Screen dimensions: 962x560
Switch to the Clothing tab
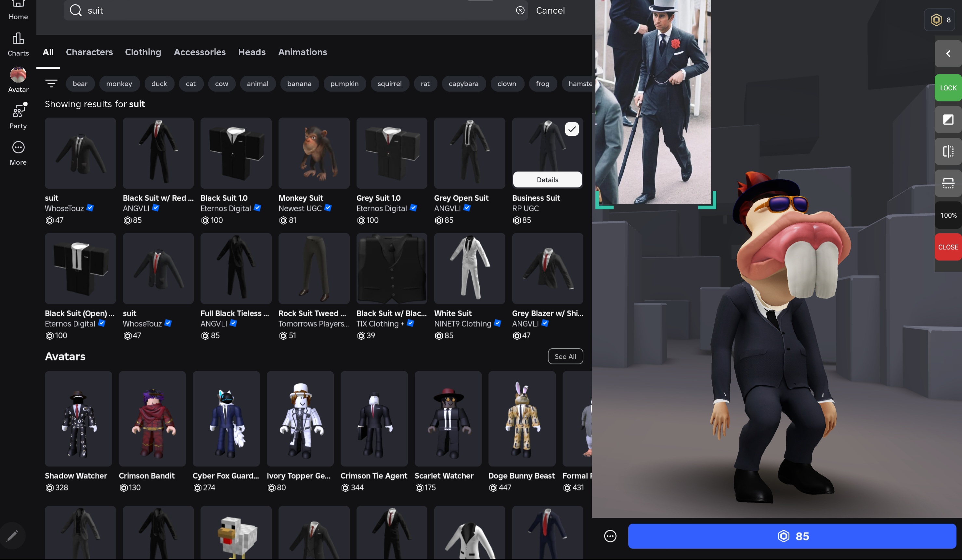(x=143, y=52)
